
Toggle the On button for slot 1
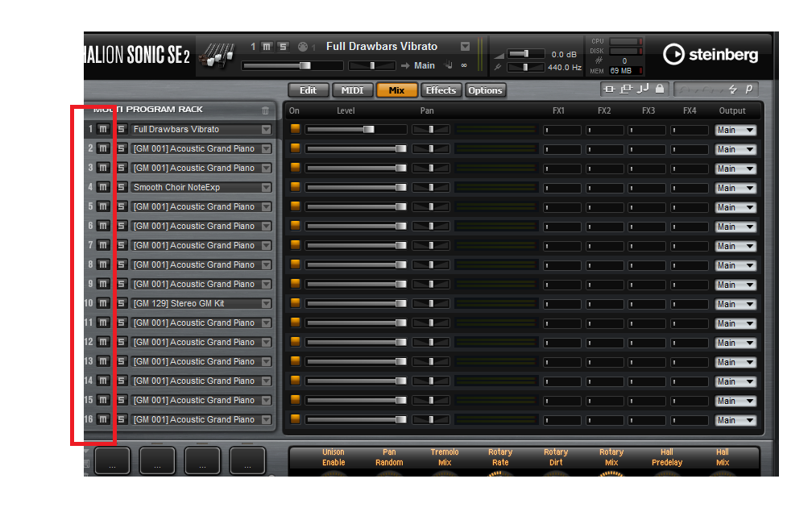(x=295, y=129)
